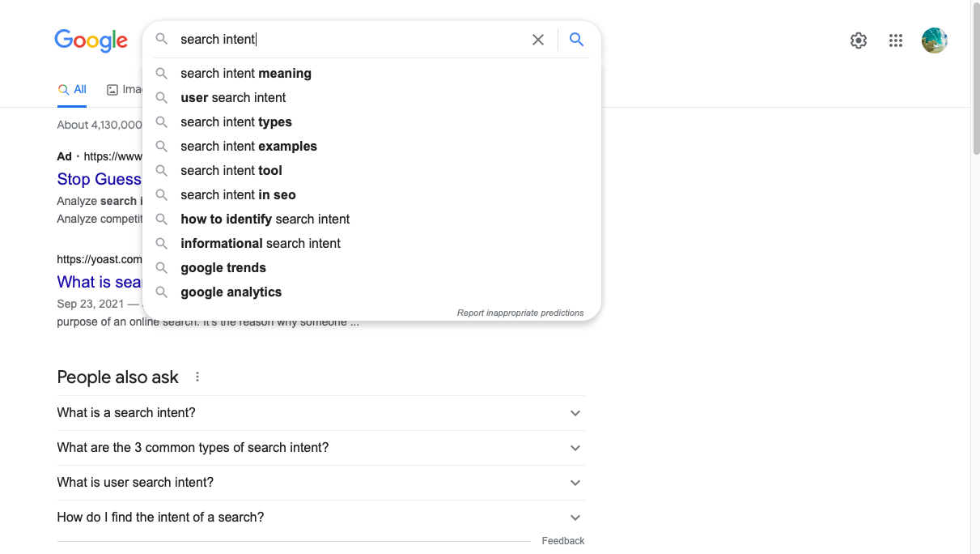Expand 'What are the 3 common types of search intent?'

pyautogui.click(x=320, y=447)
